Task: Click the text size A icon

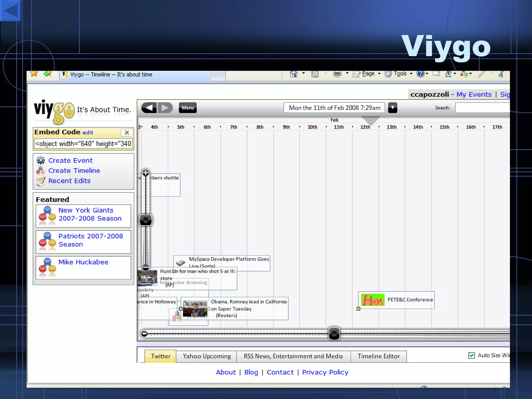Action: [x=448, y=74]
